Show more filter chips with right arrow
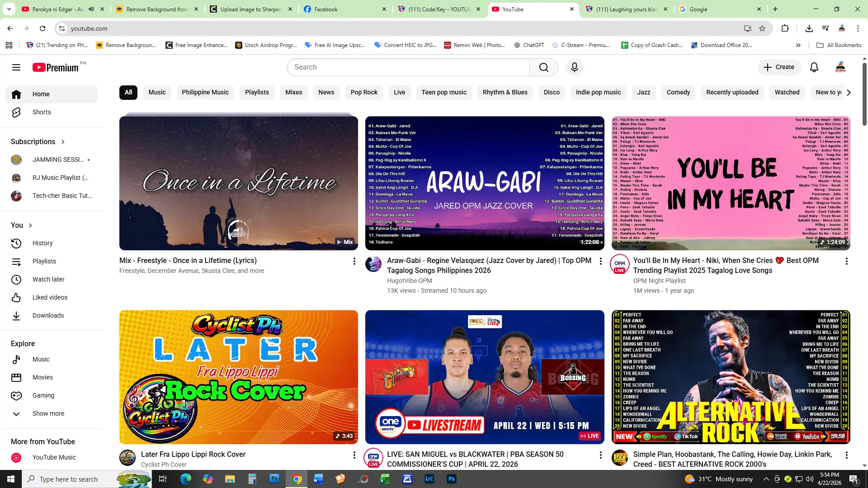The width and height of the screenshot is (868, 488). tap(848, 92)
